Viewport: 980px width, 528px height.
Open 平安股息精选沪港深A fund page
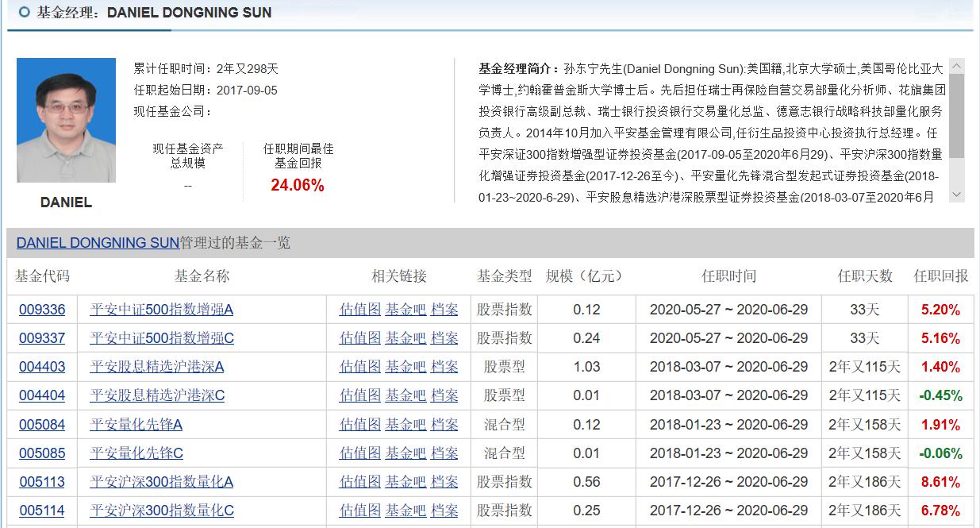click(157, 367)
